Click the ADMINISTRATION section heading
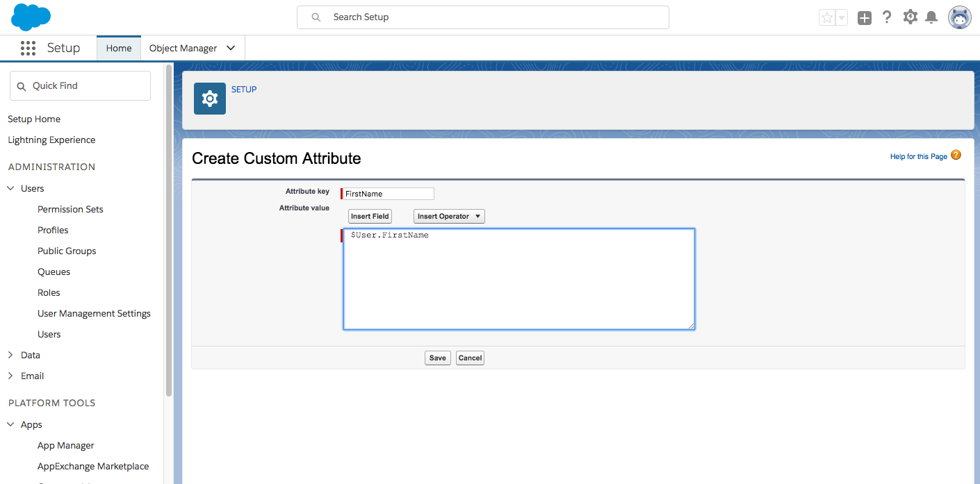Screen dimensions: 980x484 pos(51,167)
